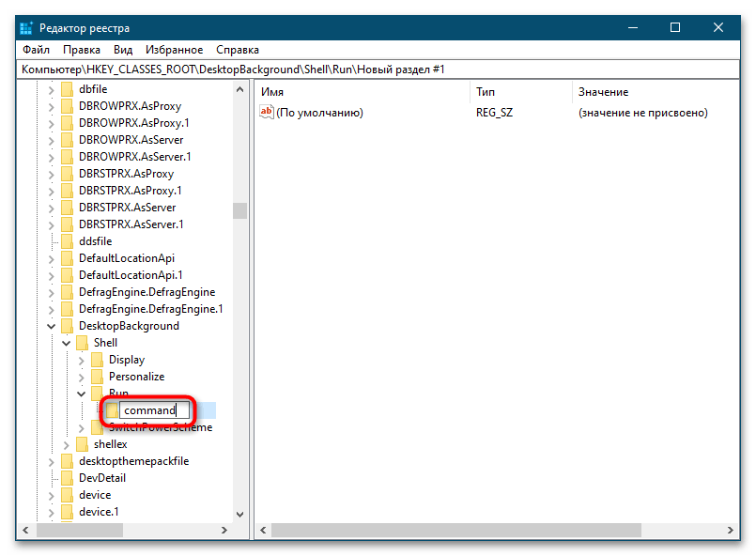Viewport: 756px width, 556px height.
Task: Open the Файл menu
Action: pos(36,50)
